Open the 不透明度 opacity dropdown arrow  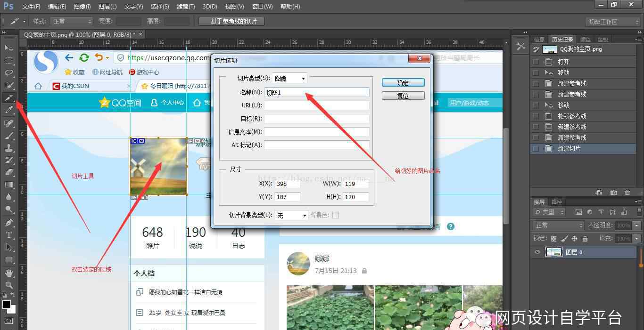(x=637, y=225)
